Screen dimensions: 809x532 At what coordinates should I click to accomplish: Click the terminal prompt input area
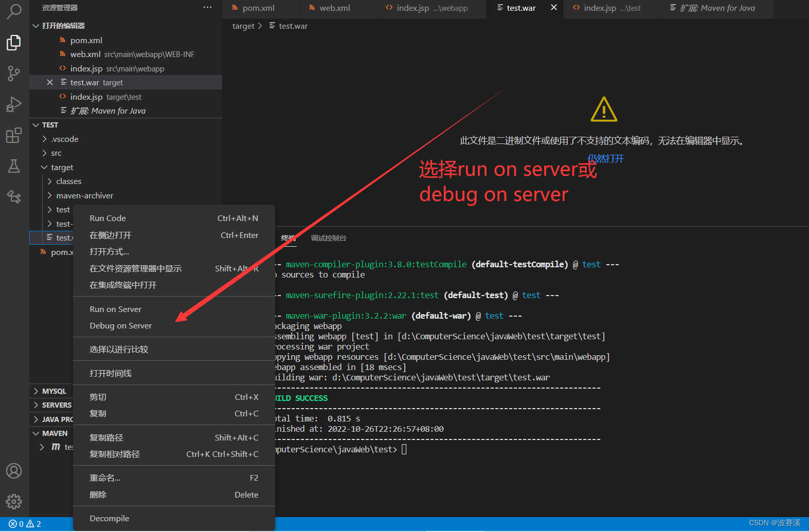pos(404,450)
